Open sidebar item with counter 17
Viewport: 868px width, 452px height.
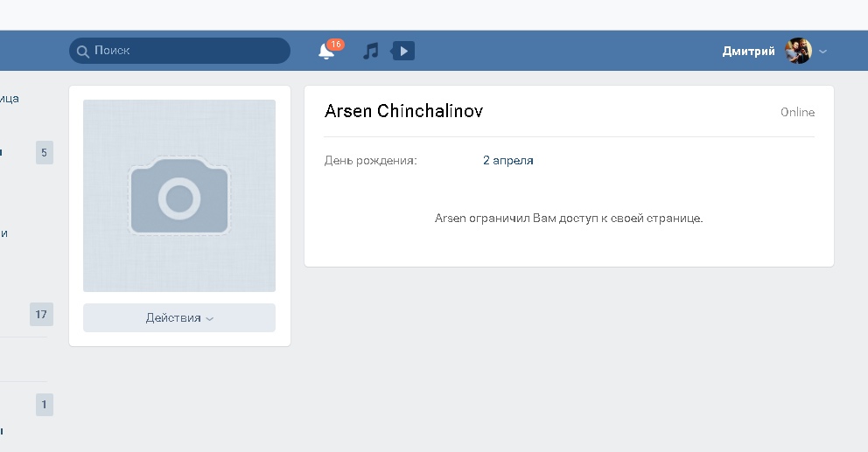click(41, 314)
